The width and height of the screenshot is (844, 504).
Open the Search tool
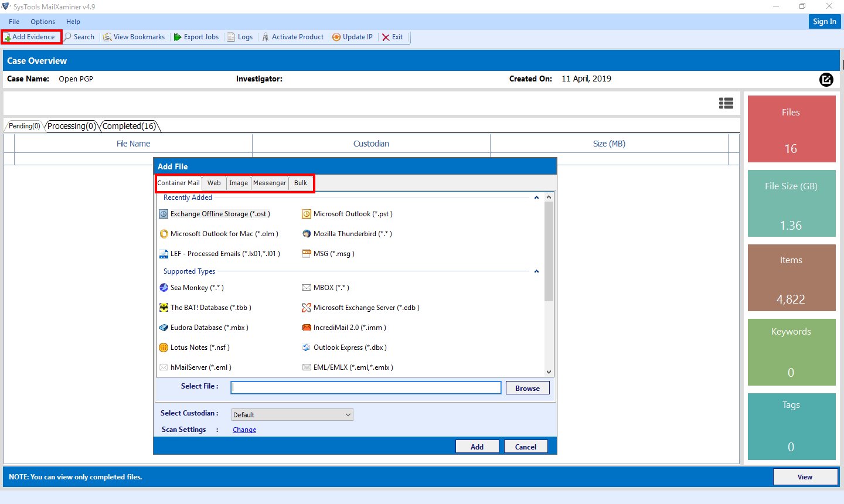coord(79,37)
